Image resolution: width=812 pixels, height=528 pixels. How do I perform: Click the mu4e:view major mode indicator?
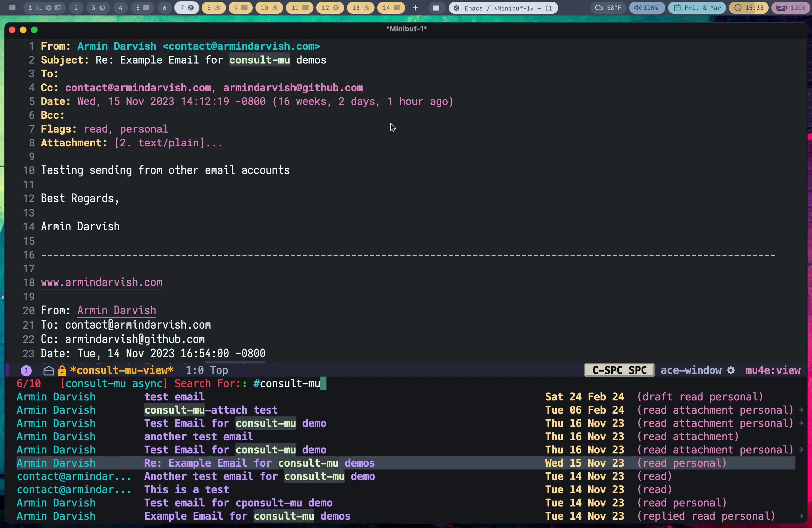pos(773,370)
